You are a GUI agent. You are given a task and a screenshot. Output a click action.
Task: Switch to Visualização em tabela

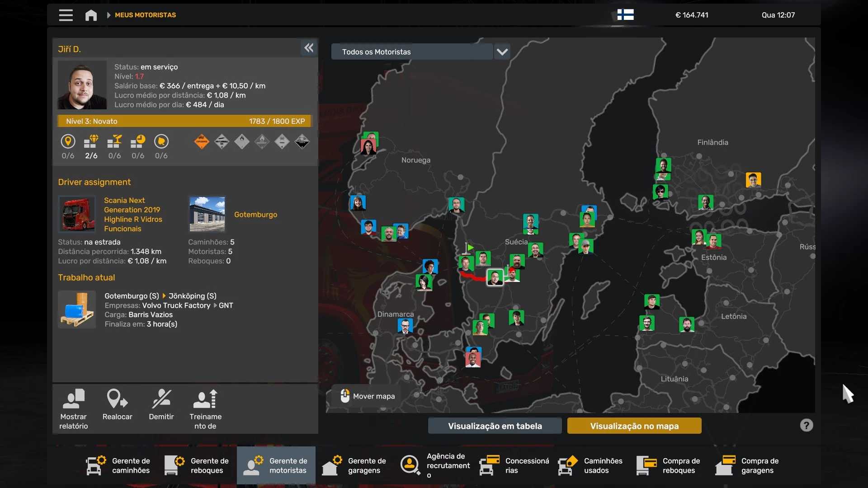click(x=495, y=426)
